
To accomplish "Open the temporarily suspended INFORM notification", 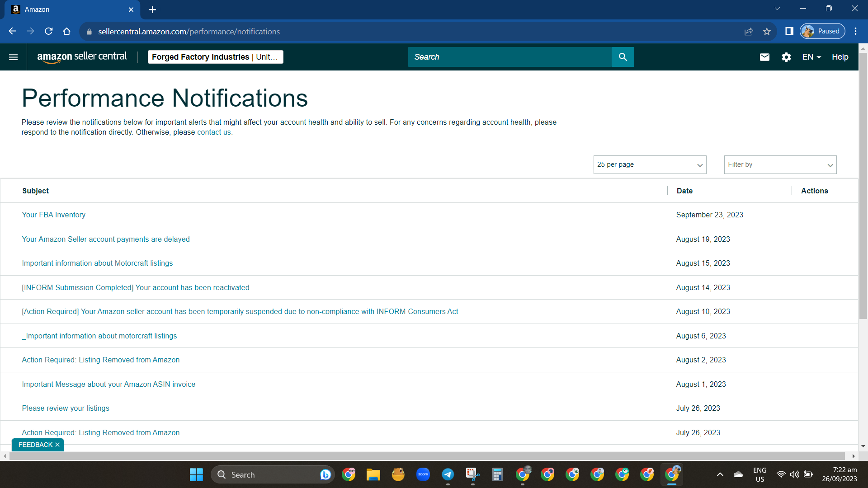I will 240,312.
